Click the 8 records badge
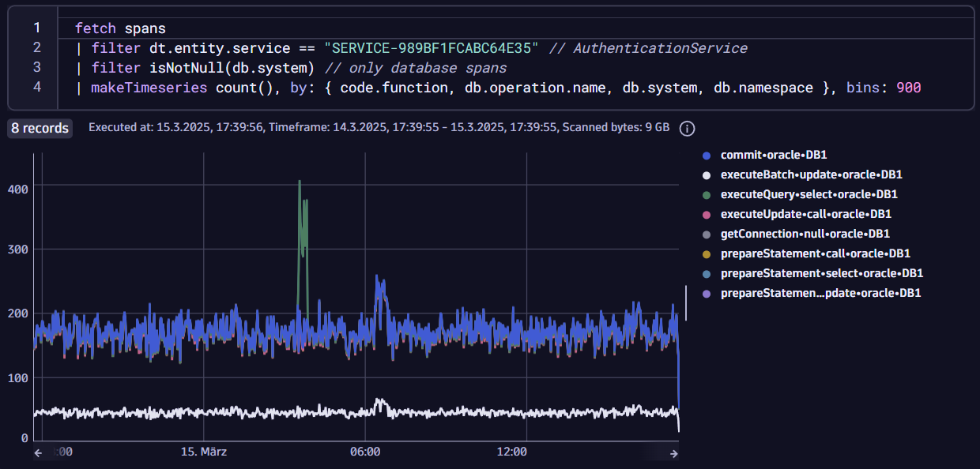This screenshot has height=469, width=980. click(x=40, y=128)
